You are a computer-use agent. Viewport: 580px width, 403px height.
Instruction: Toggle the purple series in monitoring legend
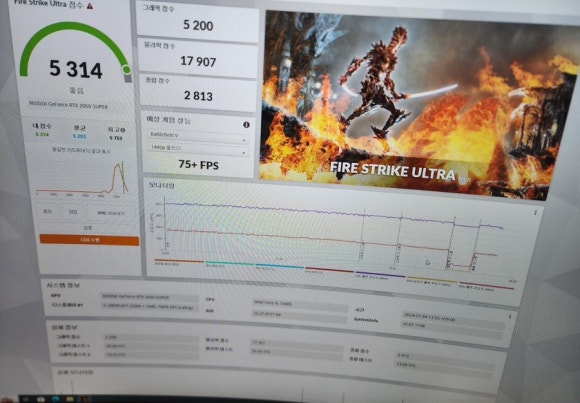pos(380,275)
